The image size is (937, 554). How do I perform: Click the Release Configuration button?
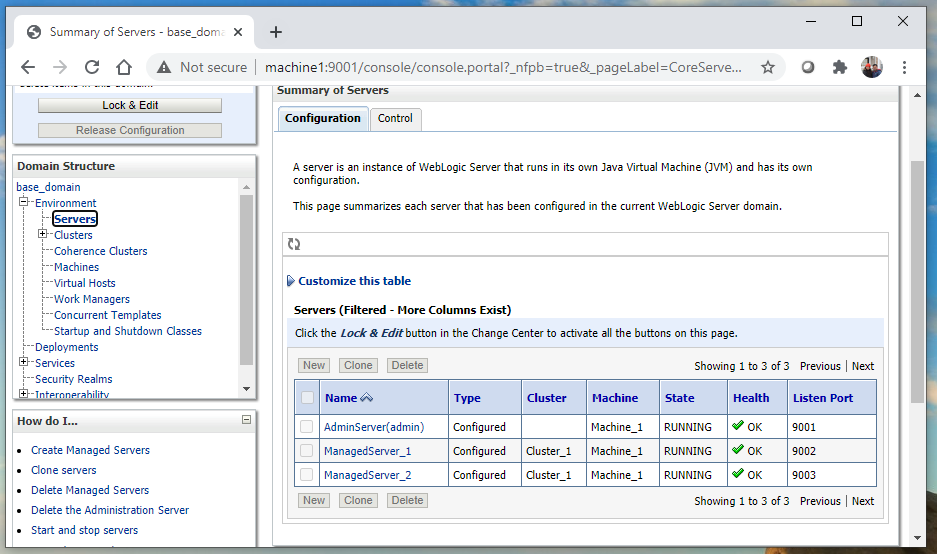130,130
